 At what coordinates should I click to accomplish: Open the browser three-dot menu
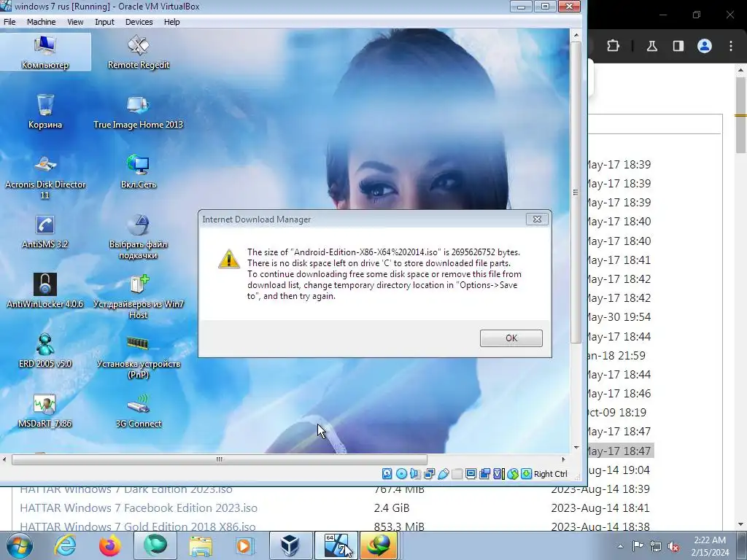tap(731, 46)
